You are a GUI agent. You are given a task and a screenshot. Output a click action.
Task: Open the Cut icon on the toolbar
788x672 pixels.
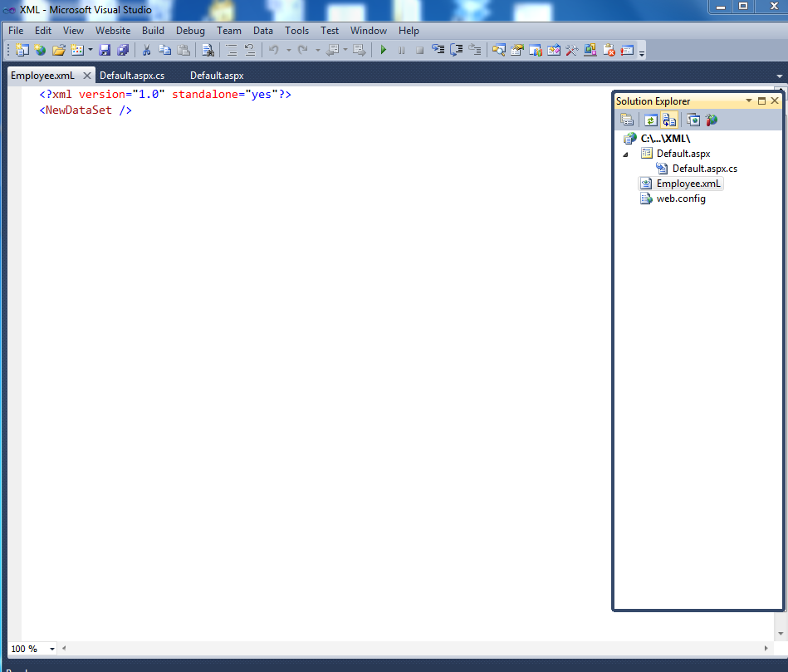[x=148, y=49]
